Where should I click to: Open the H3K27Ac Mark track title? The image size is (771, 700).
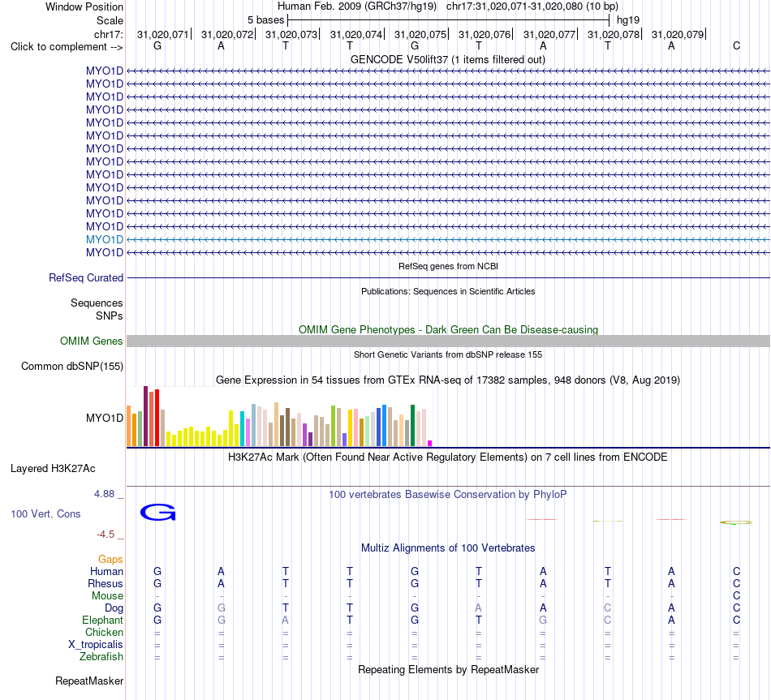tap(448, 457)
